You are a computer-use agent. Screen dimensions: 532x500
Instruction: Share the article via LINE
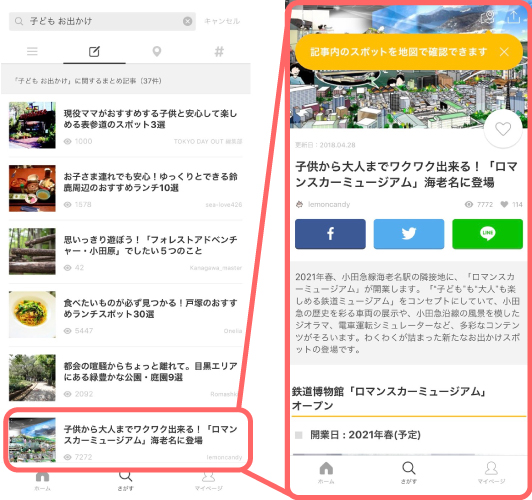[487, 234]
